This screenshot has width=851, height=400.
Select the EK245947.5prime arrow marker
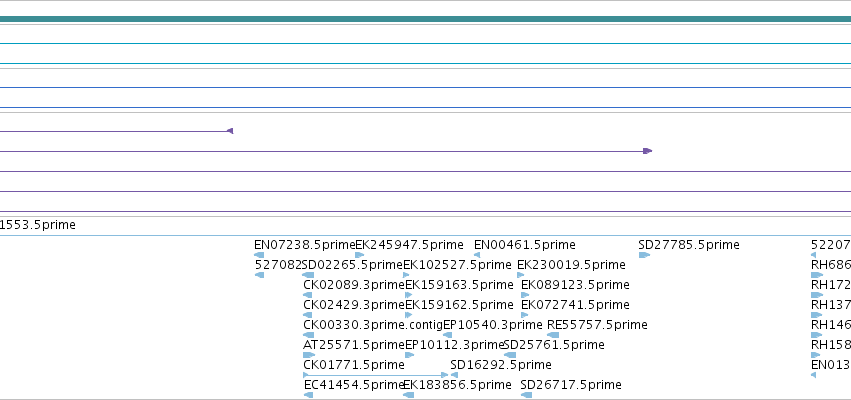359,255
